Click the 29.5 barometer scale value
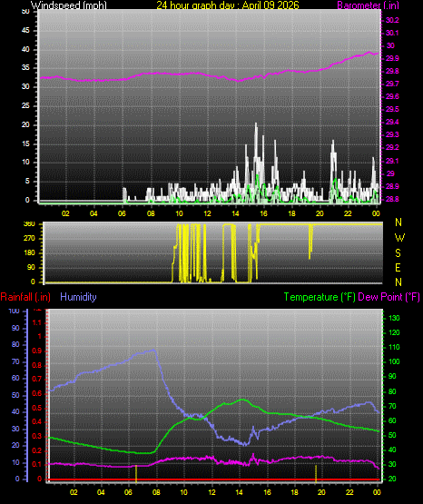 pos(392,109)
